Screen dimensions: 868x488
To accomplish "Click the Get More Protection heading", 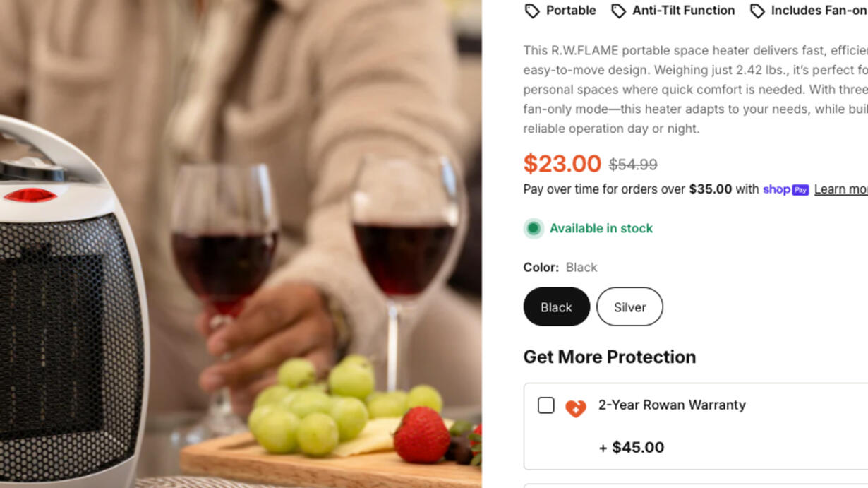I will (x=609, y=357).
